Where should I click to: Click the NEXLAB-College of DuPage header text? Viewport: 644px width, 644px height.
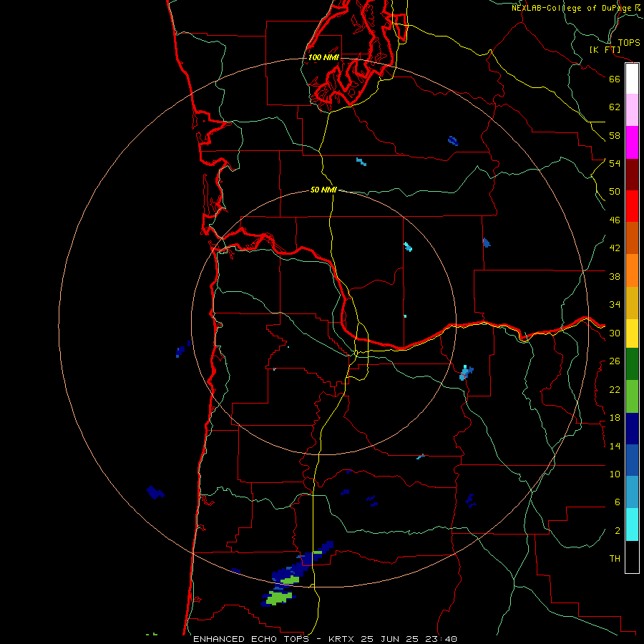[571, 8]
